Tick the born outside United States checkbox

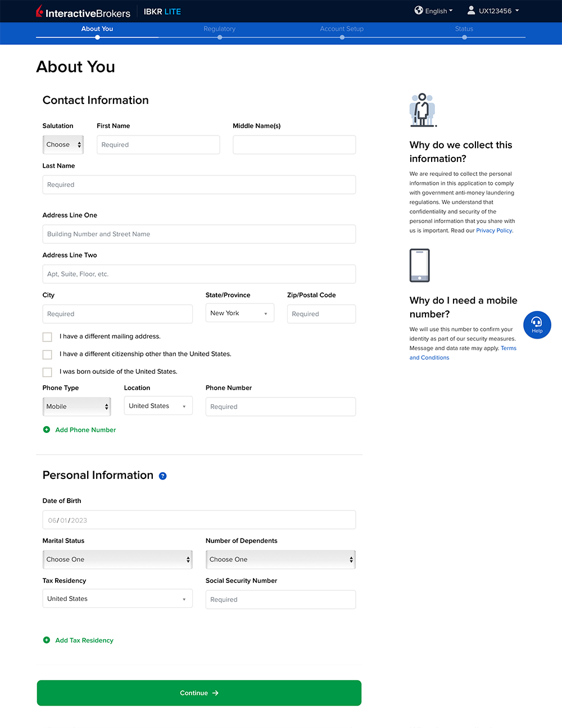coord(47,372)
